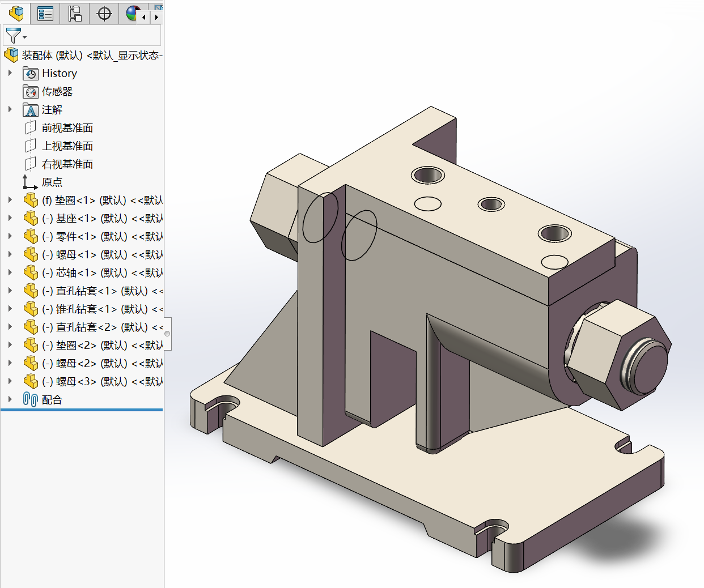Open the DisplayManager color sphere tab
Screen dimensions: 704x588
coord(132,13)
